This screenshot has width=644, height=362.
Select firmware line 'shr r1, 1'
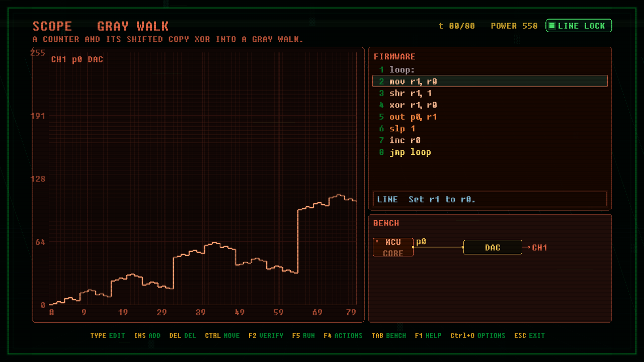click(490, 93)
